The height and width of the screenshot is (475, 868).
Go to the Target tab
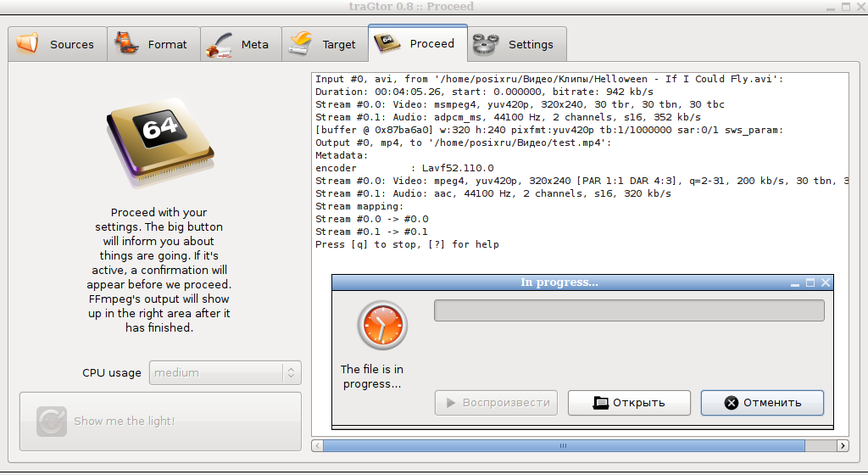[325, 44]
